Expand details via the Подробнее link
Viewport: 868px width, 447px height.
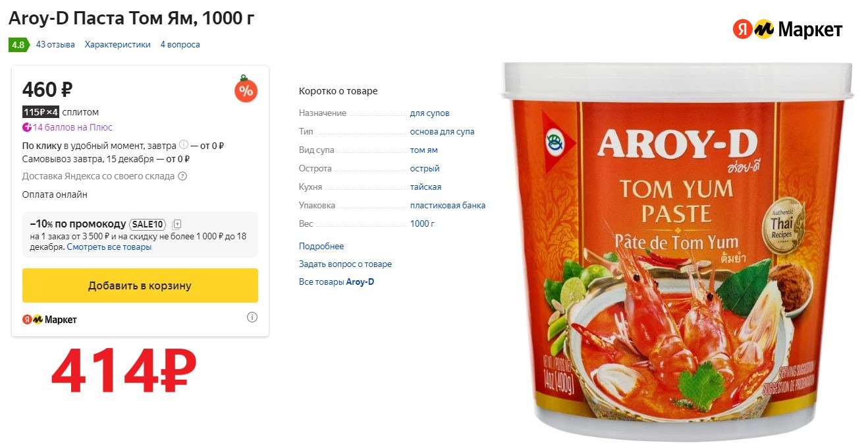(x=321, y=247)
